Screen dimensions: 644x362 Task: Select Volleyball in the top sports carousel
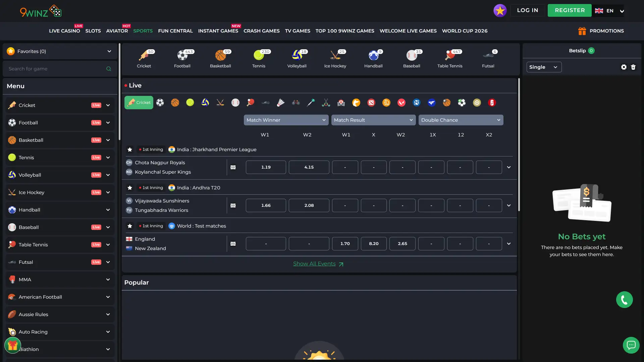pos(297,59)
